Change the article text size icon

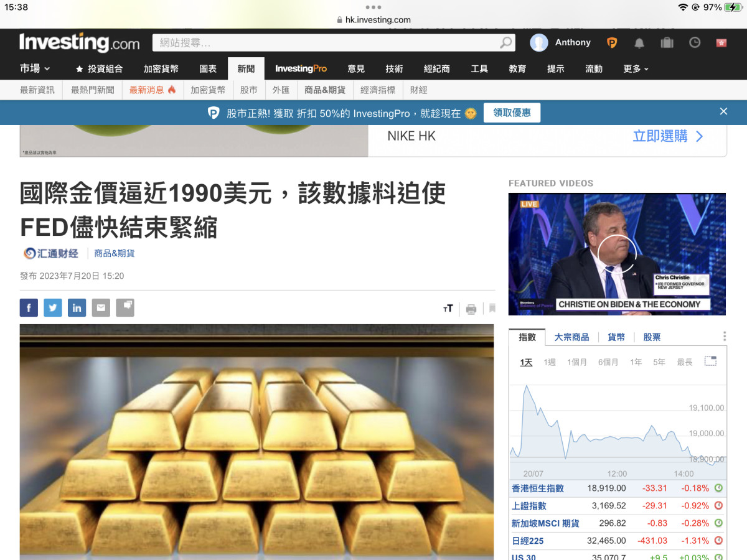(x=448, y=309)
